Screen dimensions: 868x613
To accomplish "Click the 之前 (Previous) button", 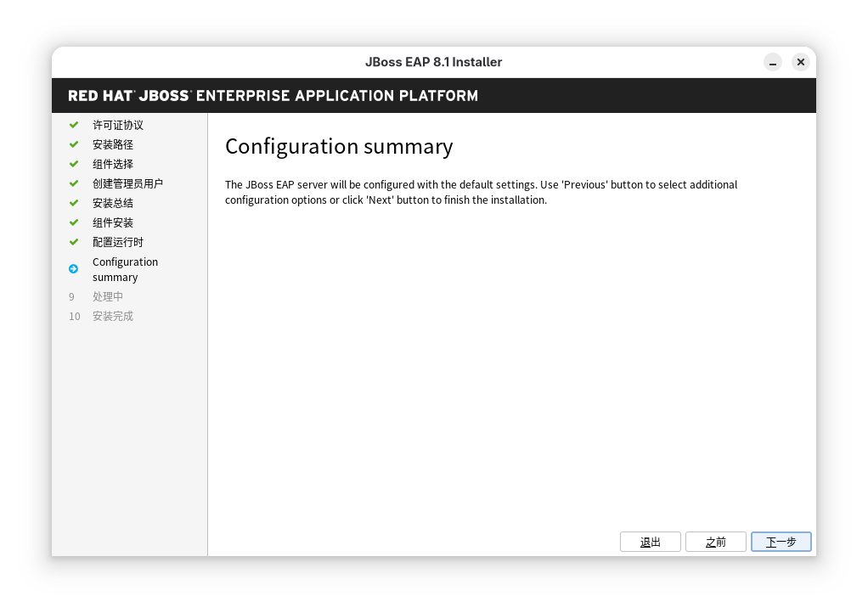I will pos(715,542).
